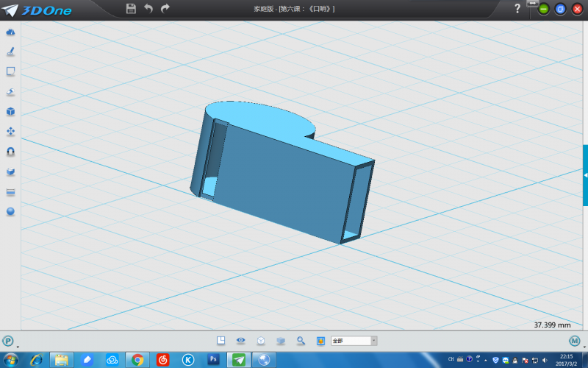Open the combine edit cube tool
Image resolution: width=588 pixels, height=368 pixels.
click(x=10, y=171)
